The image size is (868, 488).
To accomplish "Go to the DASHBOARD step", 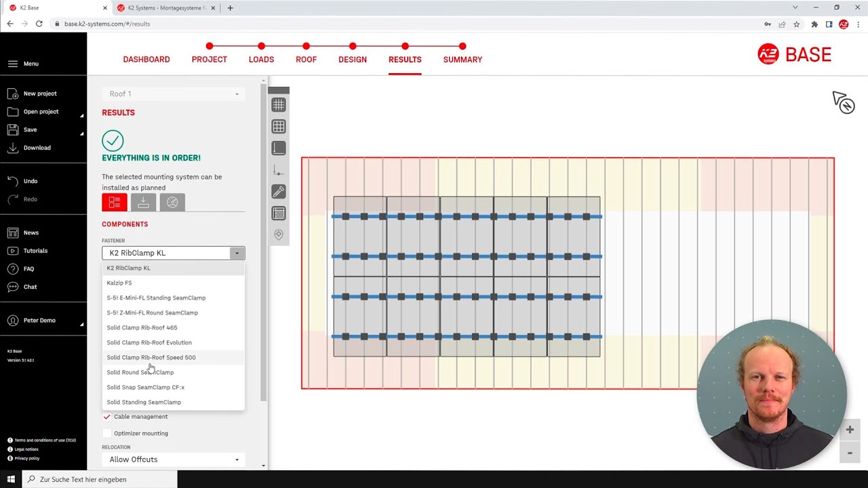I will tap(146, 60).
